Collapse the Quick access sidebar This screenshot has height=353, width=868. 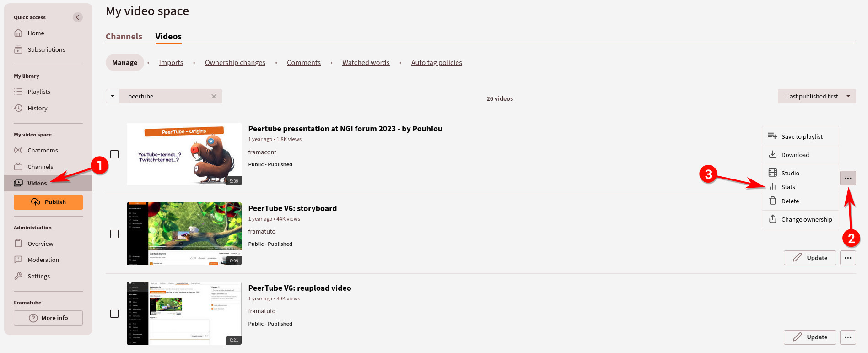78,17
